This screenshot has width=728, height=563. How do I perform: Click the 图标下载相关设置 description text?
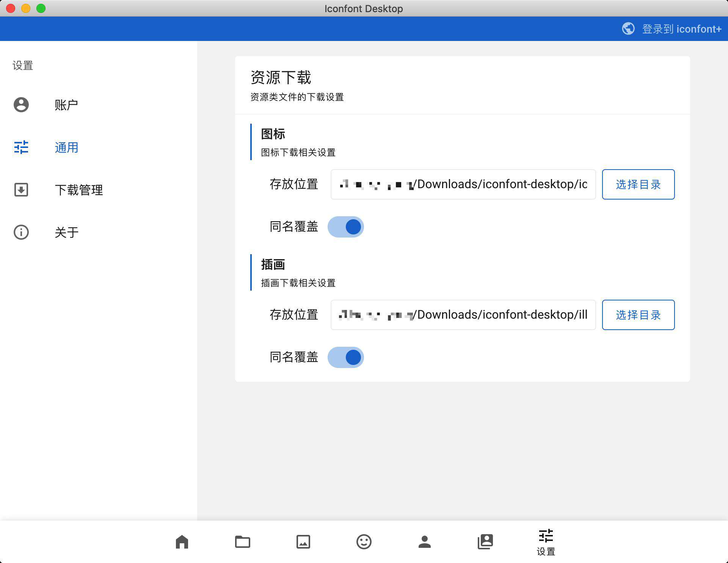click(298, 153)
